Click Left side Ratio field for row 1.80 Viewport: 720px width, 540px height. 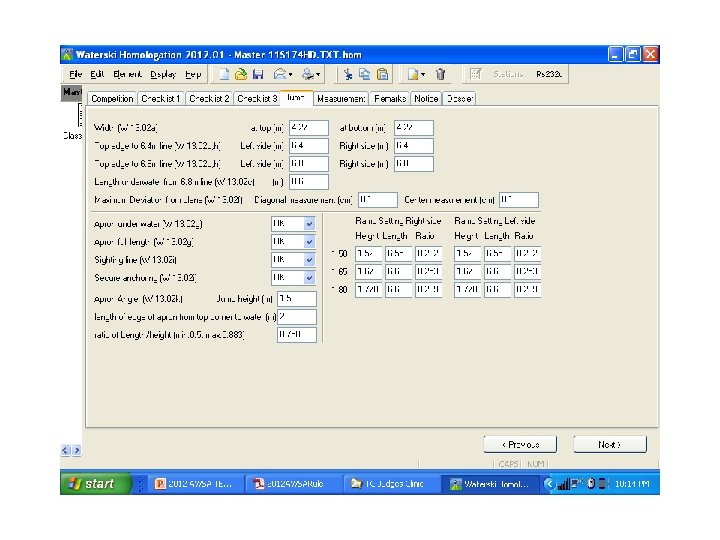(x=527, y=289)
